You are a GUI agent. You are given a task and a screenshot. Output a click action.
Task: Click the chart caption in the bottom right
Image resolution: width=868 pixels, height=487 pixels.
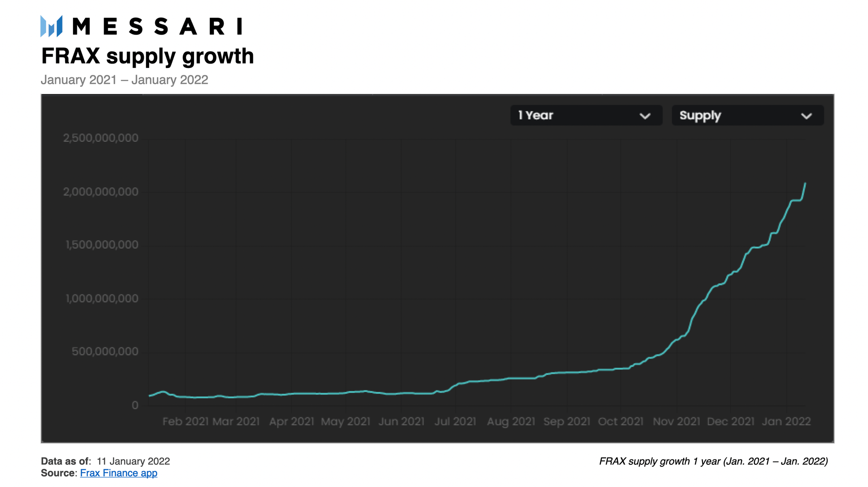pyautogui.click(x=714, y=461)
